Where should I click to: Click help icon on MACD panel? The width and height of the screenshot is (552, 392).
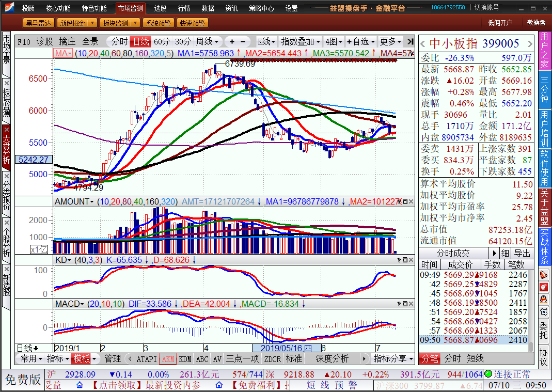pos(399,304)
